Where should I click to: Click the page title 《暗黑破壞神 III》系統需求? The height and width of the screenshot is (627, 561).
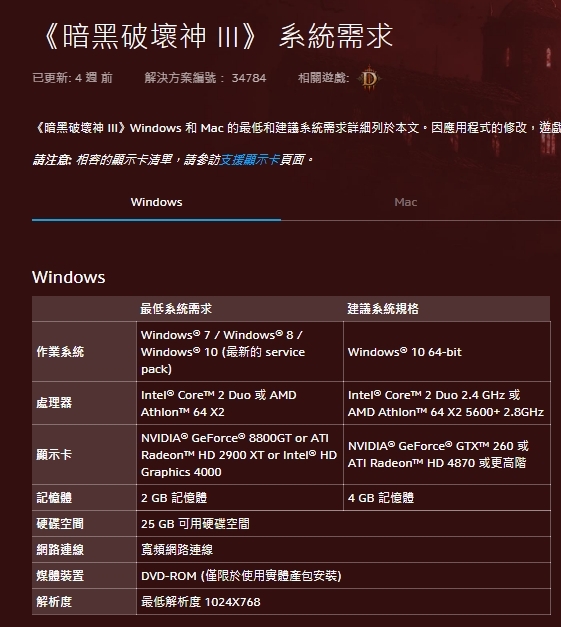(217, 36)
